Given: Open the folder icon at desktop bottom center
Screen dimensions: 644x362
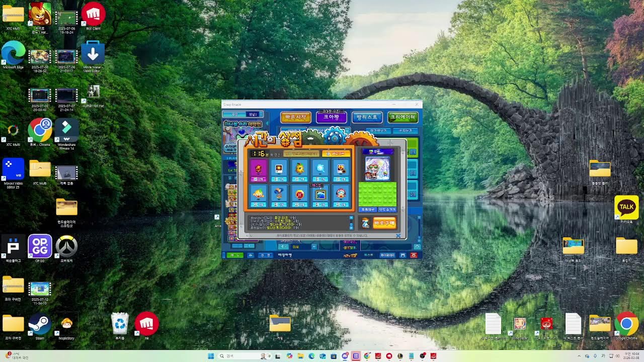Looking at the screenshot, I should pyautogui.click(x=280, y=326).
